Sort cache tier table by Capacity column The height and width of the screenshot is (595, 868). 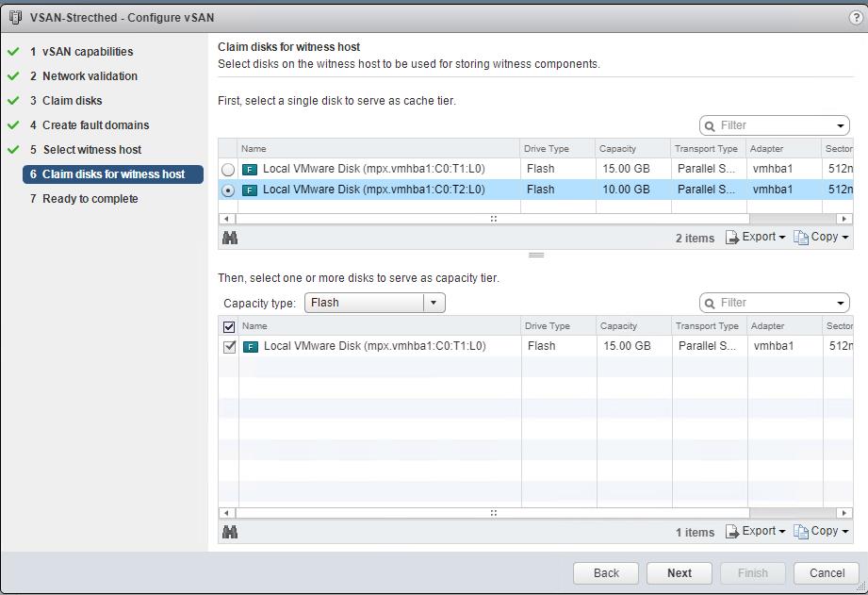(633, 148)
